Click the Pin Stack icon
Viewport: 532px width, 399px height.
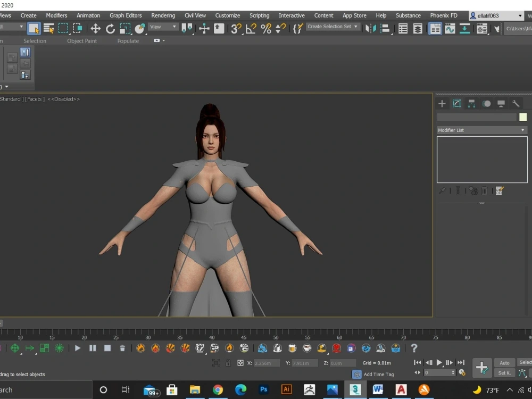(443, 190)
